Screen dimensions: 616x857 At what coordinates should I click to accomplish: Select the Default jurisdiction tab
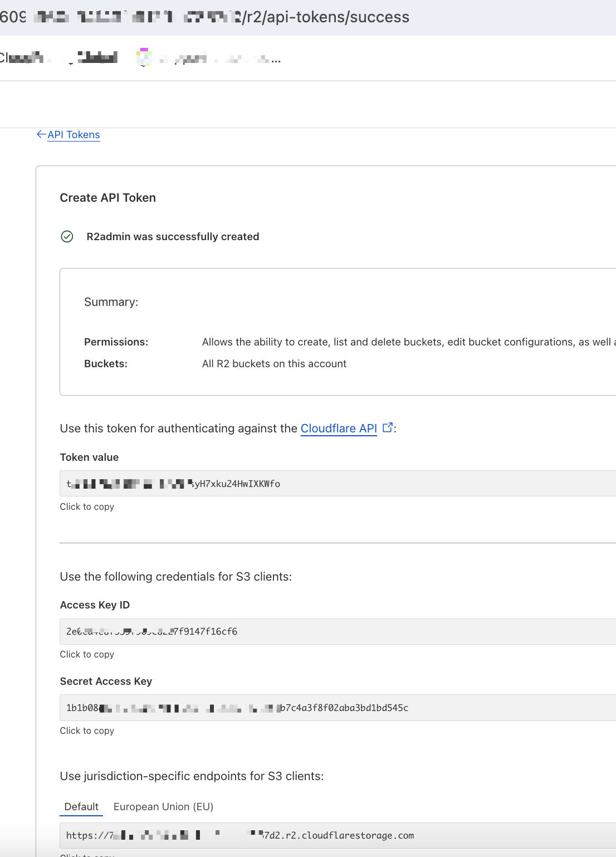coord(81,807)
